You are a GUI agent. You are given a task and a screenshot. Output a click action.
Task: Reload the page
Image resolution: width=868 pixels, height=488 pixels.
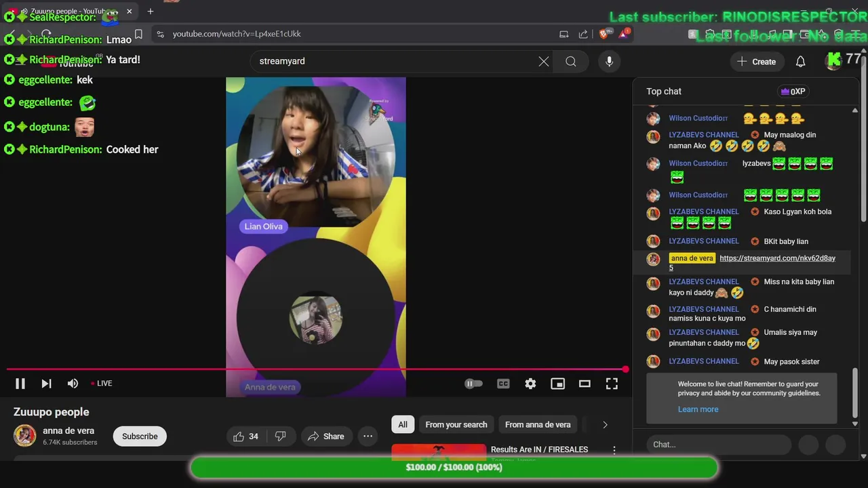(46, 34)
